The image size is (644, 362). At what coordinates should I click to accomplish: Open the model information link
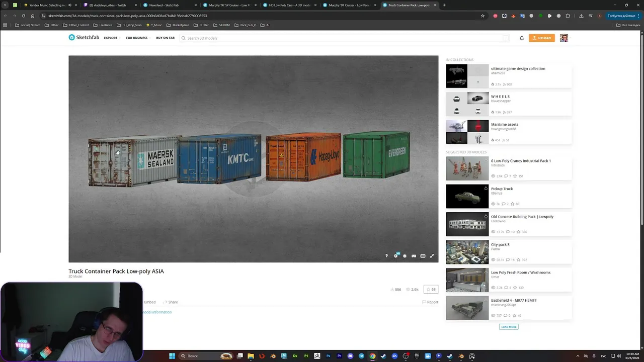[x=156, y=312]
